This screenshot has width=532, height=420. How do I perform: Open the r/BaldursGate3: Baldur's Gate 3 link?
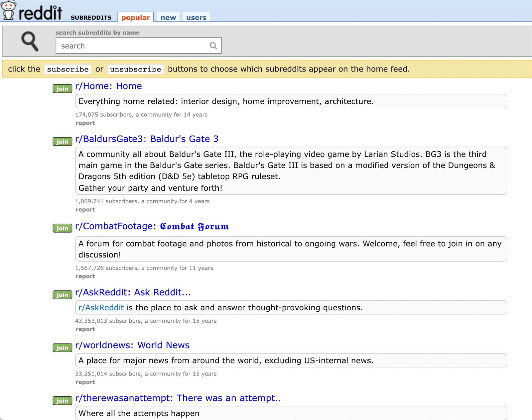pyautogui.click(x=147, y=139)
